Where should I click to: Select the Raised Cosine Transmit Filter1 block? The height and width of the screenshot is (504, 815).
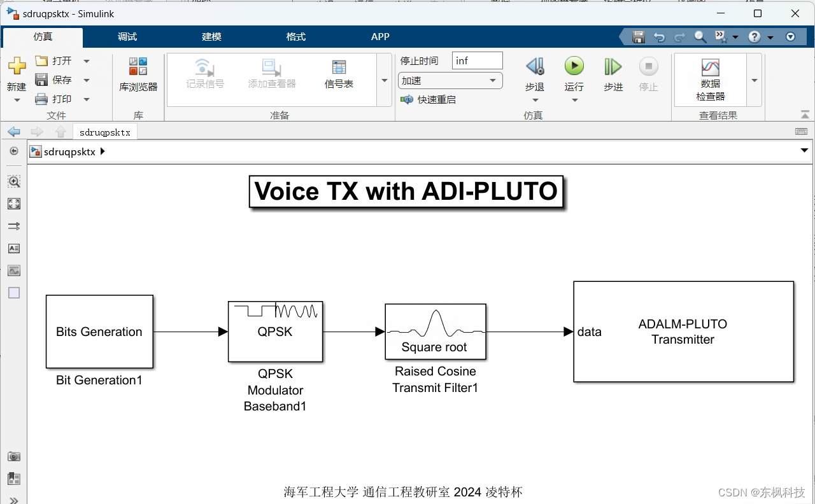click(435, 332)
